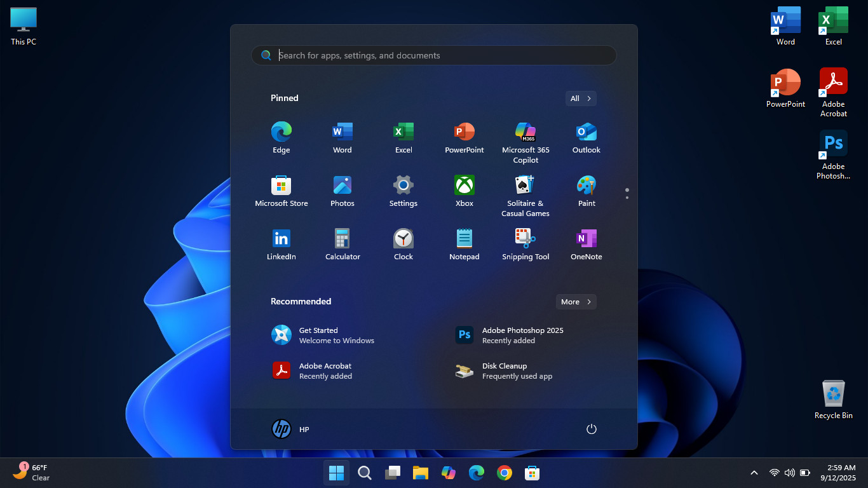Select the Word desktop shortcut

pyautogui.click(x=785, y=27)
